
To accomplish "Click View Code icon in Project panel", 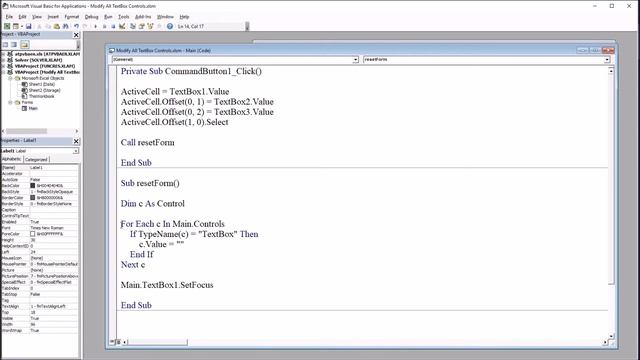I will 5,44.
